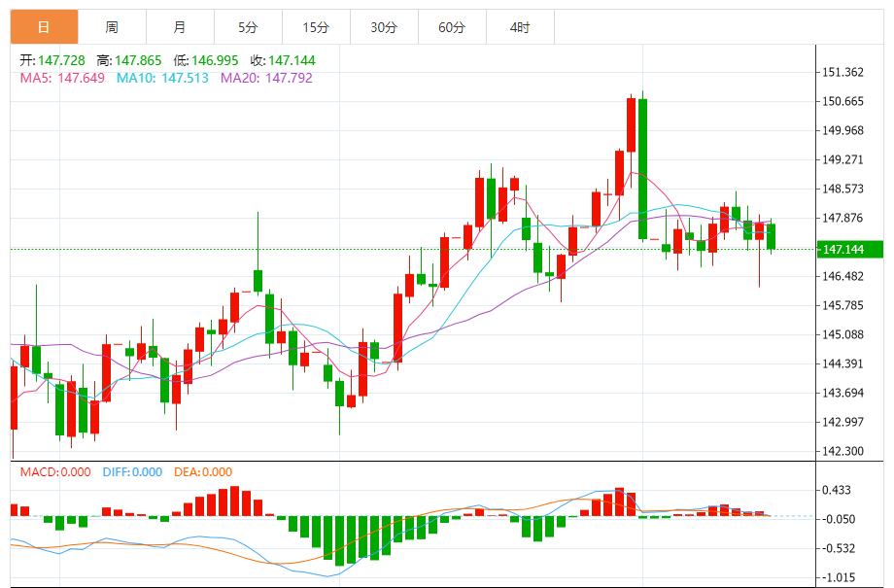Click the 146.482 price axis label
Image resolution: width=894 pixels, height=588 pixels.
pyautogui.click(x=842, y=277)
